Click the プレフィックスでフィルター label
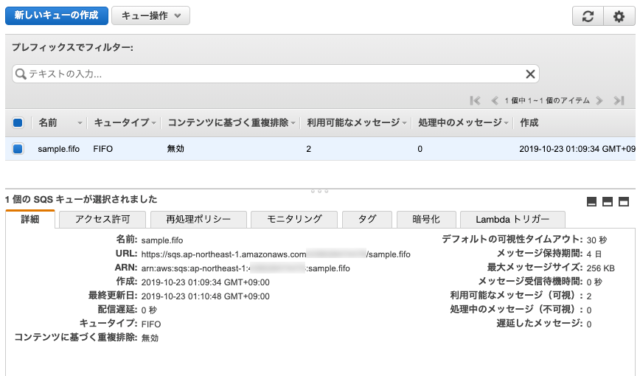The image size is (640, 376). click(72, 47)
